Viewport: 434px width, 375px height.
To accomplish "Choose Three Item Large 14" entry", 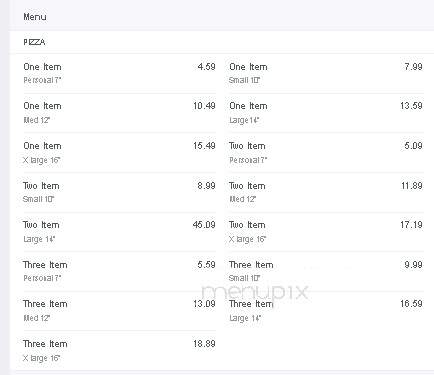I will 326,311.
